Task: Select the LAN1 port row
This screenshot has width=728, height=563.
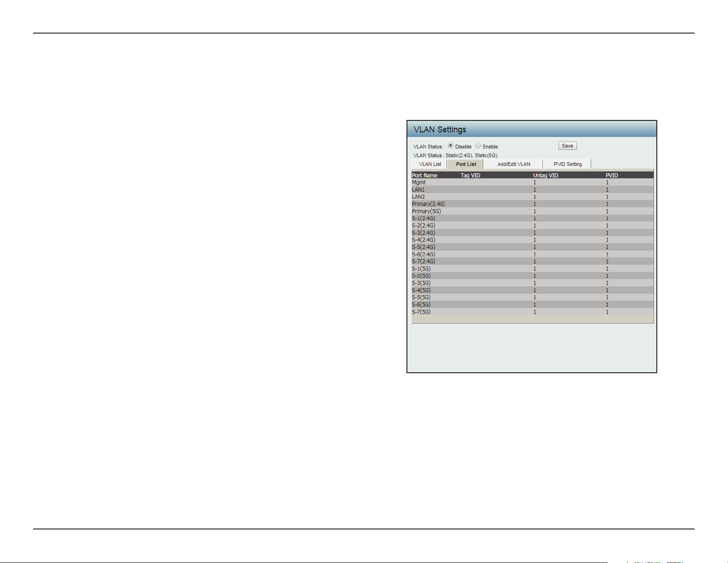Action: pos(532,190)
